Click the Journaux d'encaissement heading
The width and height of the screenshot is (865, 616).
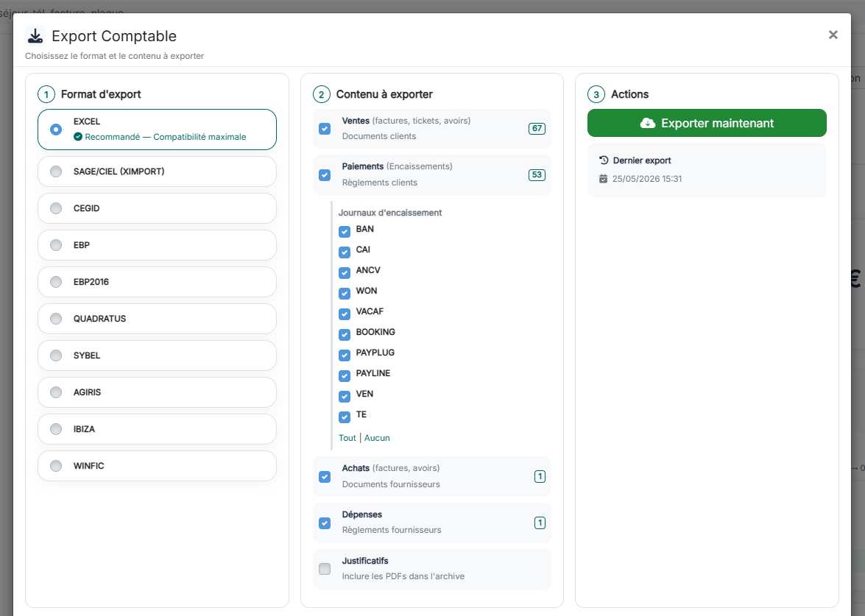pyautogui.click(x=390, y=213)
